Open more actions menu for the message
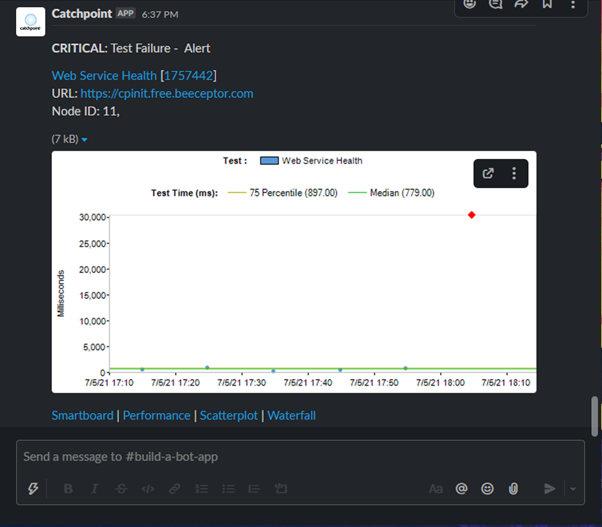 (573, 4)
